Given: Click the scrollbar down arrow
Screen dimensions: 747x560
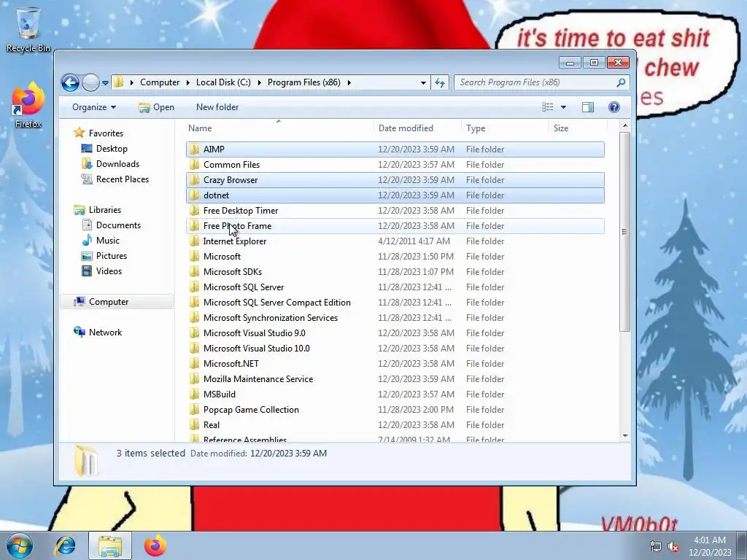Looking at the screenshot, I should click(625, 436).
